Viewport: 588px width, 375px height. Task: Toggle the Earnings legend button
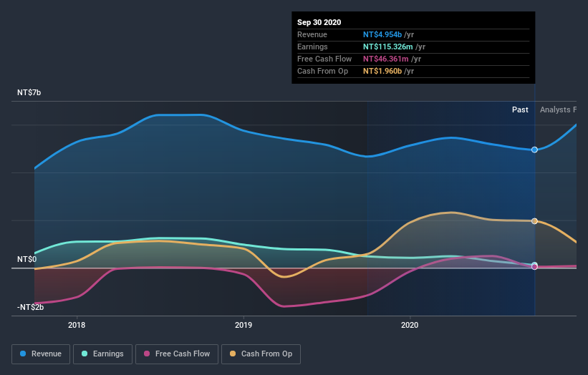(102, 354)
